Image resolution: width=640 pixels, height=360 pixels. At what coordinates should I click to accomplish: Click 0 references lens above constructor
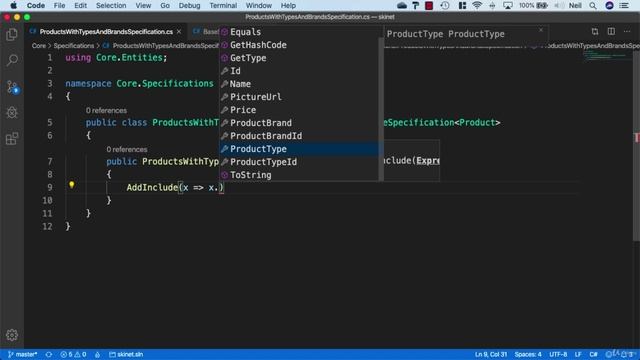tap(127, 149)
